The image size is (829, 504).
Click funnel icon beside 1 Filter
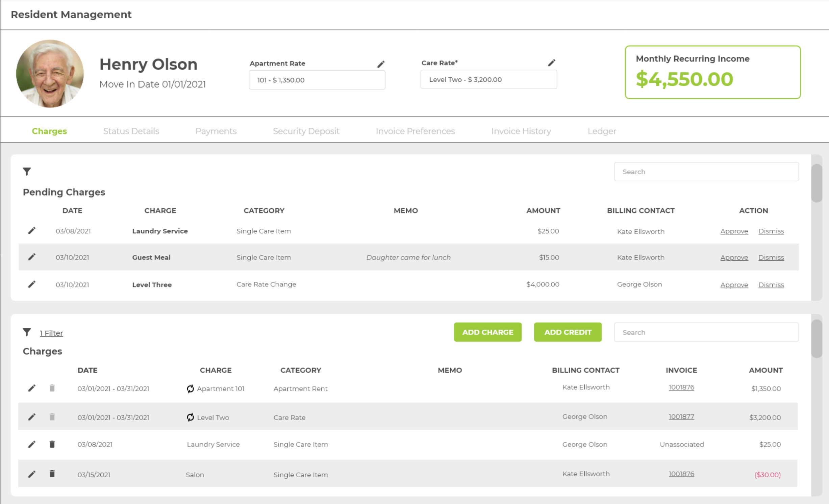27,332
